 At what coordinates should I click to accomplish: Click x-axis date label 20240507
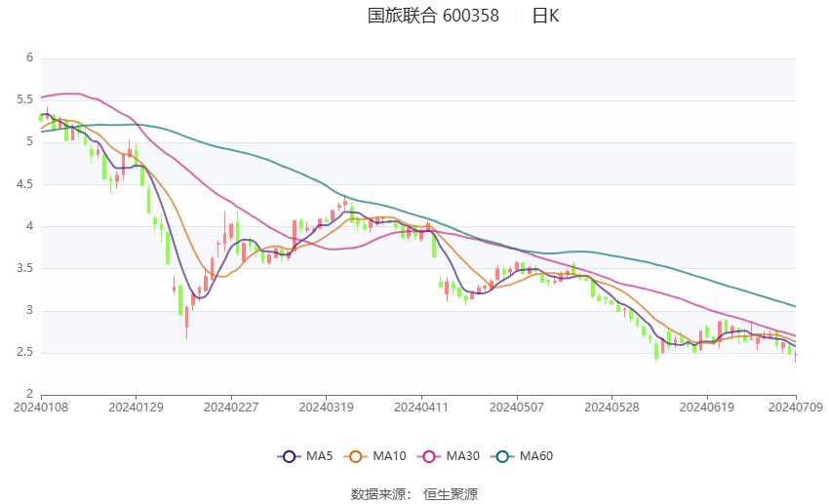tap(517, 407)
